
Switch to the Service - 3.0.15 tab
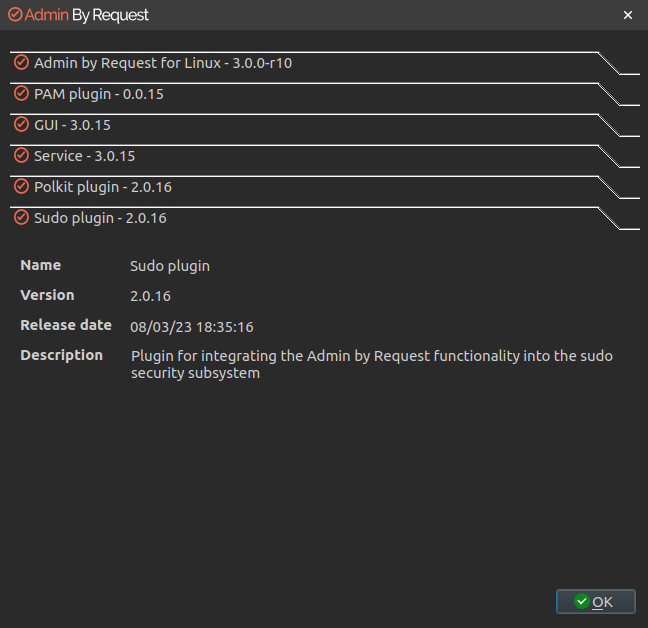pos(324,156)
